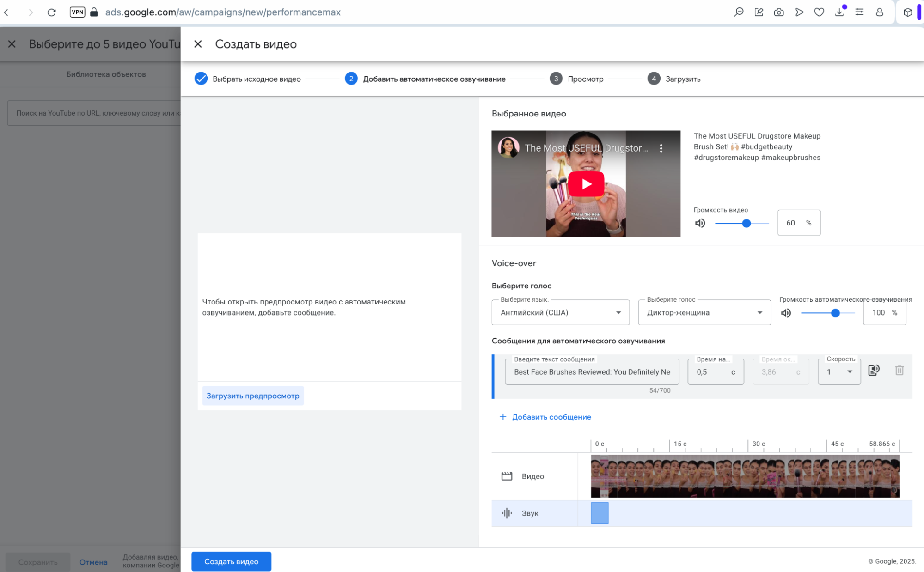This screenshot has width=924, height=572.
Task: Open the browser profile account icon
Action: [x=879, y=12]
